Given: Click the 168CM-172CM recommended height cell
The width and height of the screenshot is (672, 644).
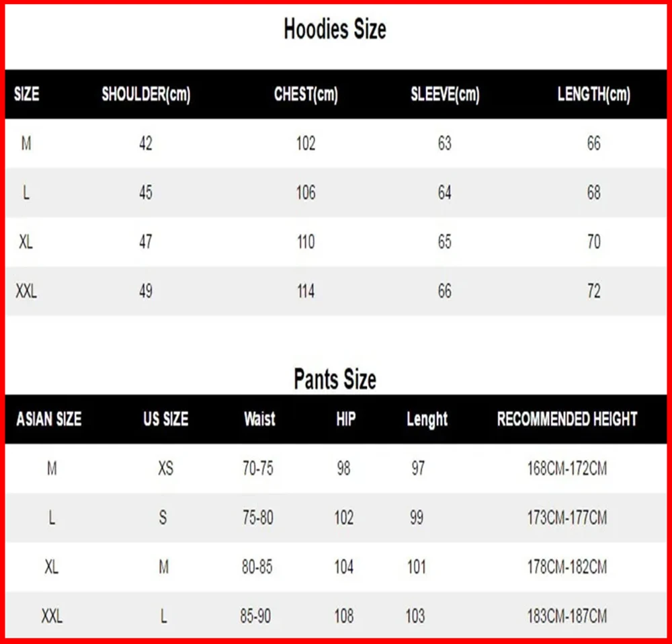Looking at the screenshot, I should [567, 469].
